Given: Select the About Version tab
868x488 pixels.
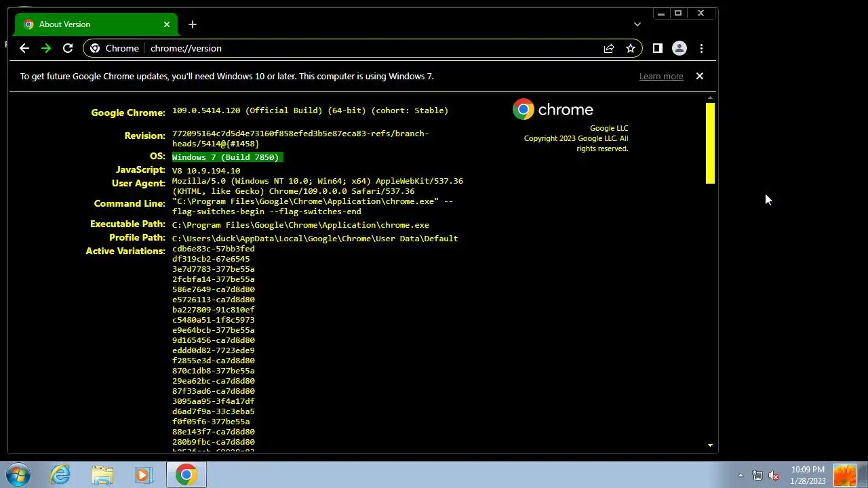Looking at the screenshot, I should (x=96, y=24).
